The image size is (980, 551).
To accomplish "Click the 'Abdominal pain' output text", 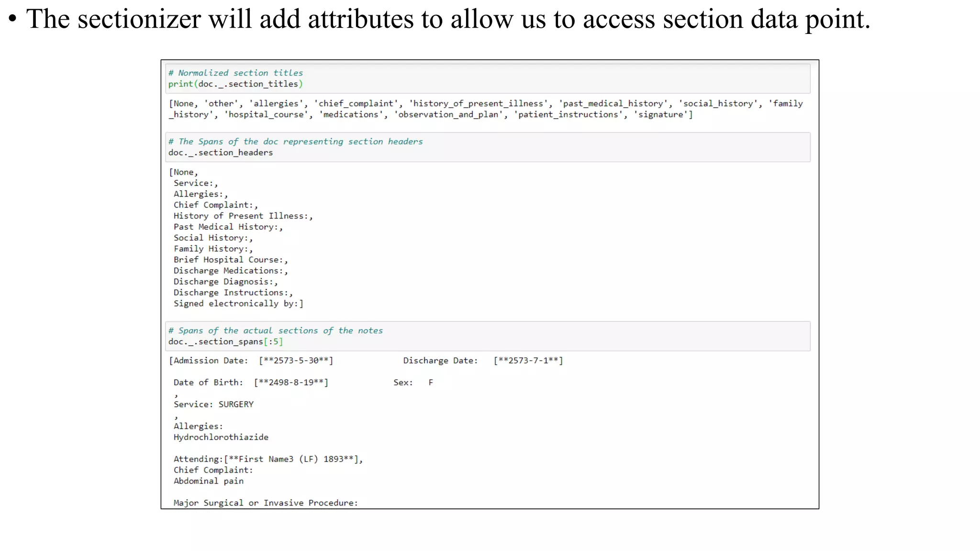I will click(208, 481).
